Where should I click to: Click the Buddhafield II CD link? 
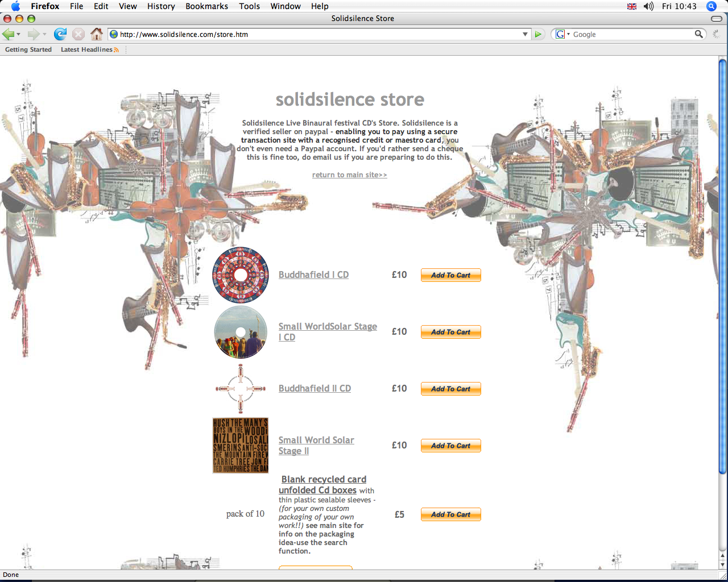(315, 388)
